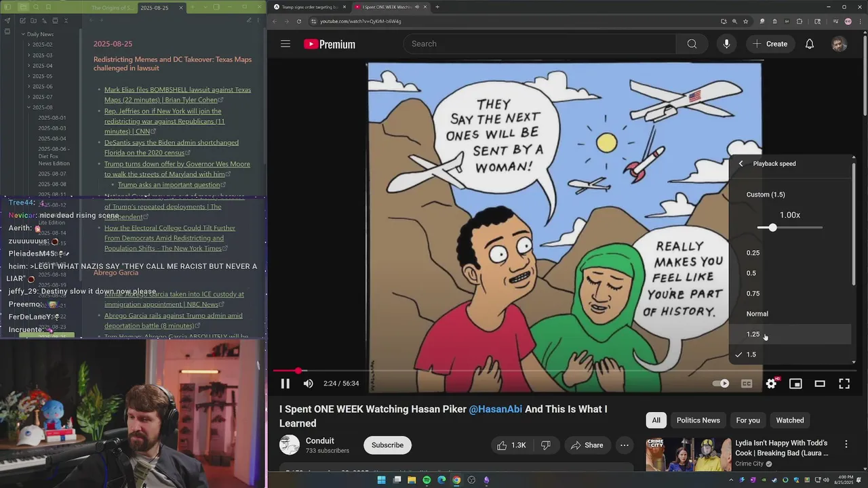Open the Create button

point(770,44)
